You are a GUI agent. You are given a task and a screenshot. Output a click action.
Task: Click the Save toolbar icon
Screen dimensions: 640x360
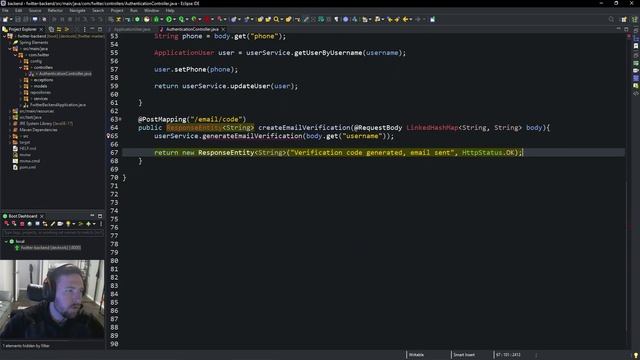coord(18,19)
